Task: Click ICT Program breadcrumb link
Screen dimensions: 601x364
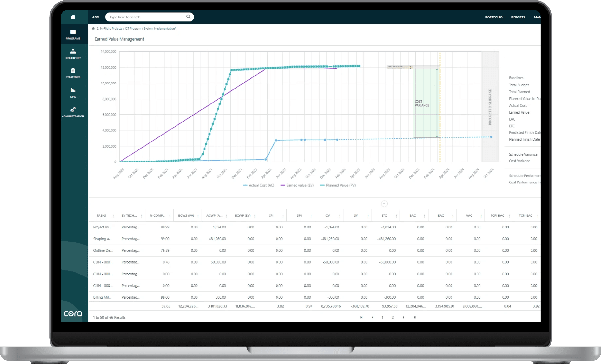Action: 133,28
